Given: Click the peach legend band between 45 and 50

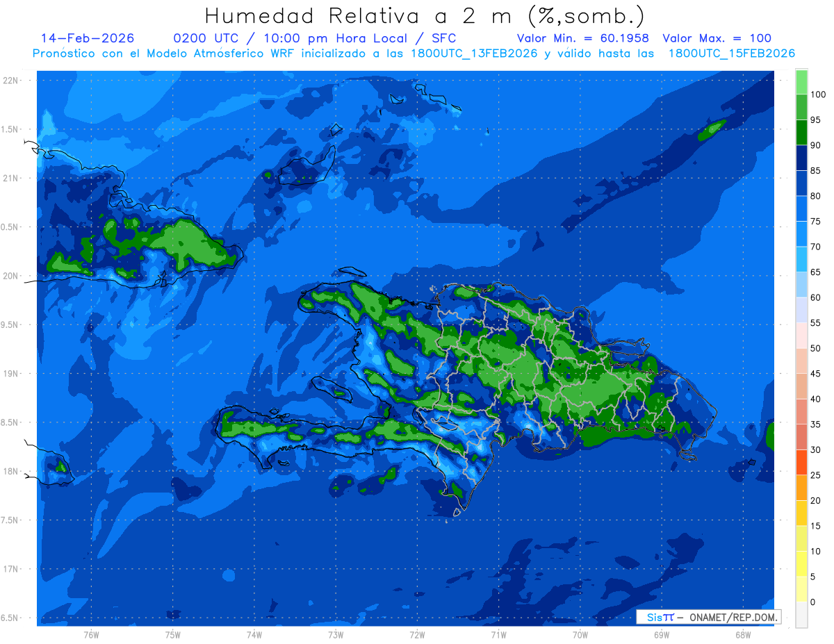Looking at the screenshot, I should (801, 361).
